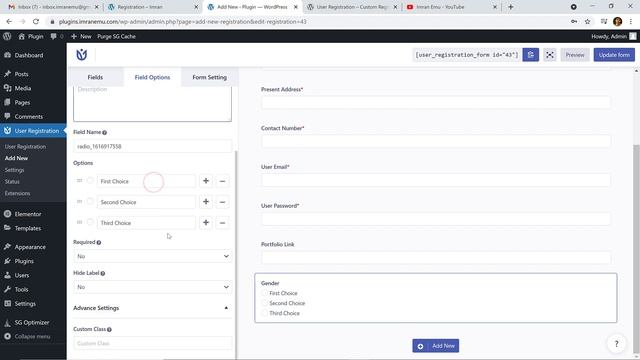Add option after First Choice with plus
This screenshot has height=360, width=640.
click(206, 181)
